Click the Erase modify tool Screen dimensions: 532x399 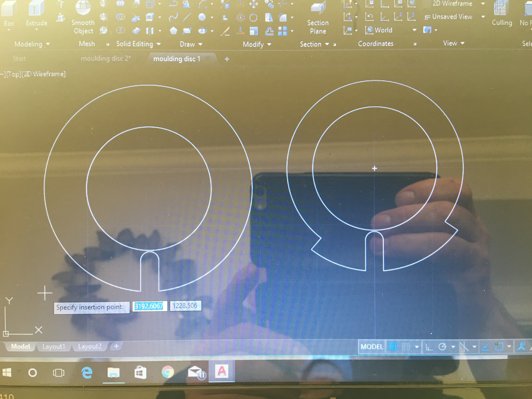[x=225, y=31]
